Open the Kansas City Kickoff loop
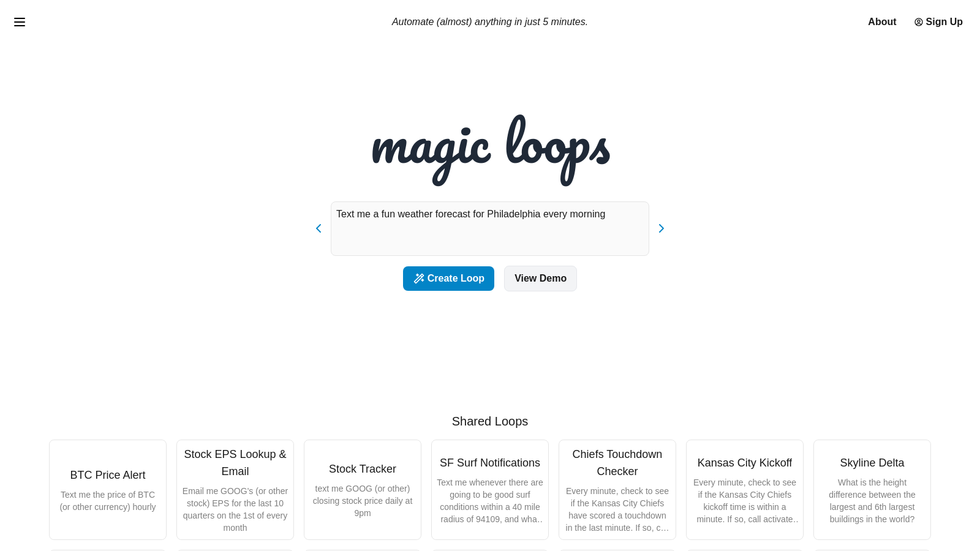 744,489
